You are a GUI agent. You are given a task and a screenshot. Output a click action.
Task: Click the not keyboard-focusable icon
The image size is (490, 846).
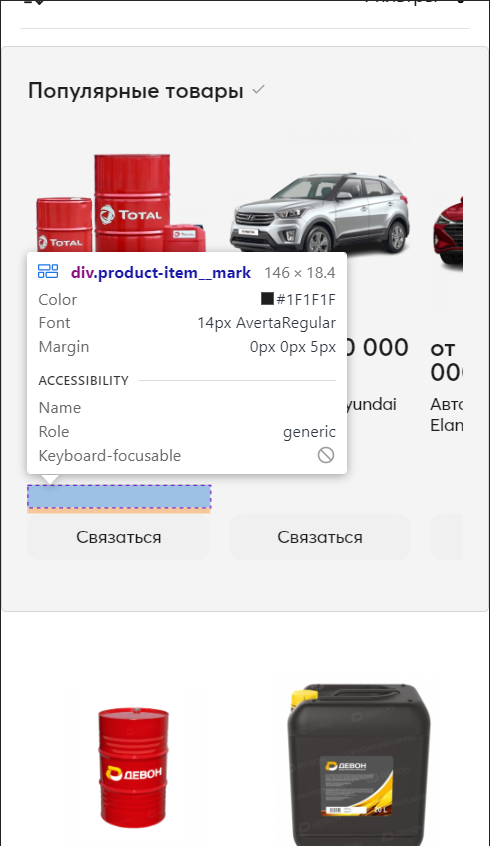(326, 455)
